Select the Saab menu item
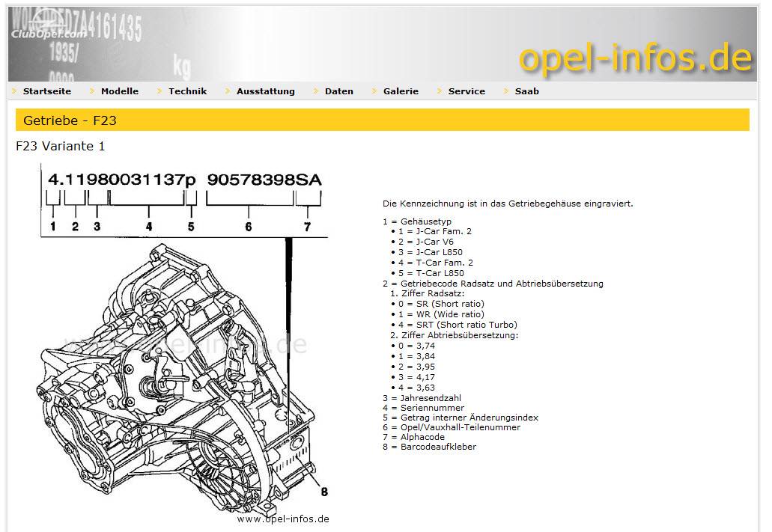 tap(527, 91)
